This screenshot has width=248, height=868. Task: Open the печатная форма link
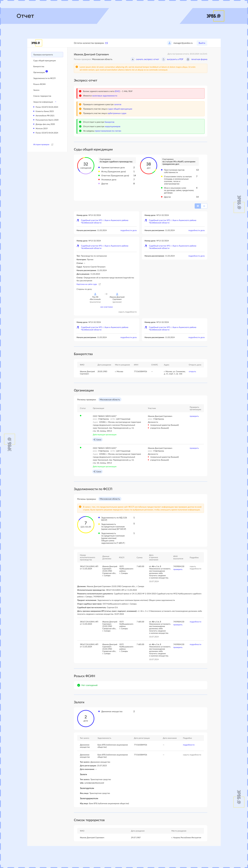point(199,59)
